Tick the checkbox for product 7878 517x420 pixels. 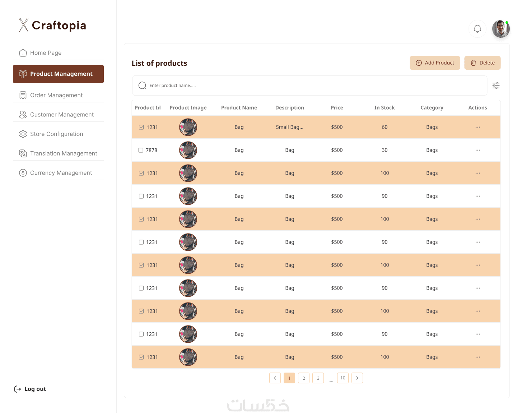(141, 150)
